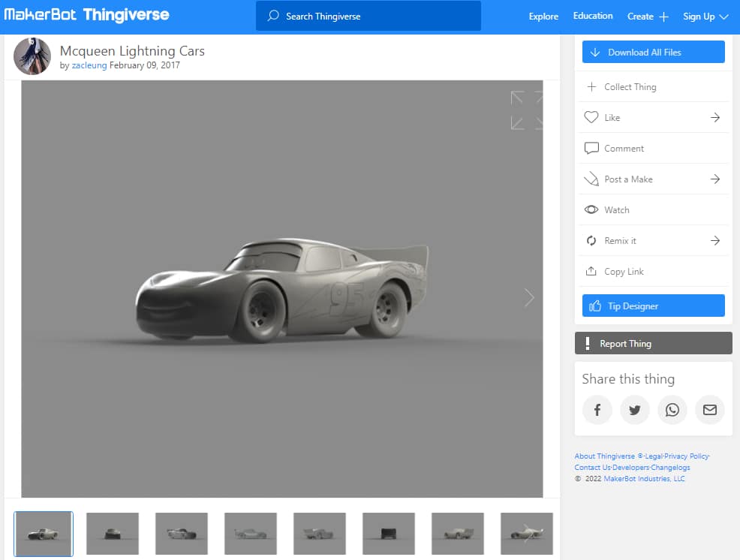Open the Privacy Policy link
This screenshot has width=740, height=560.
click(686, 456)
